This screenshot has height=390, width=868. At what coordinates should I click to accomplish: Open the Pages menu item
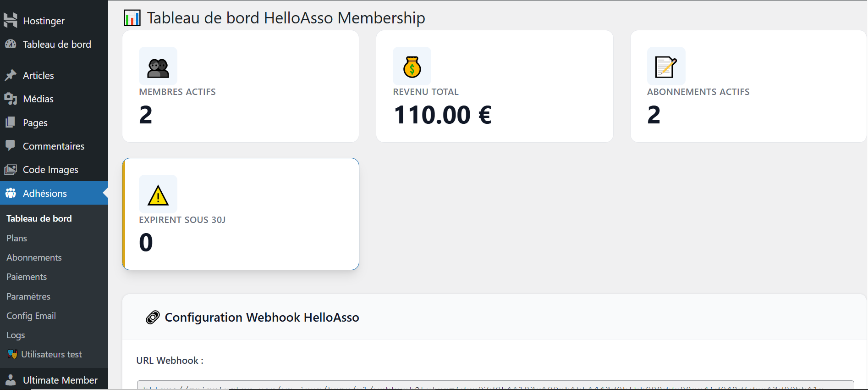pos(35,123)
